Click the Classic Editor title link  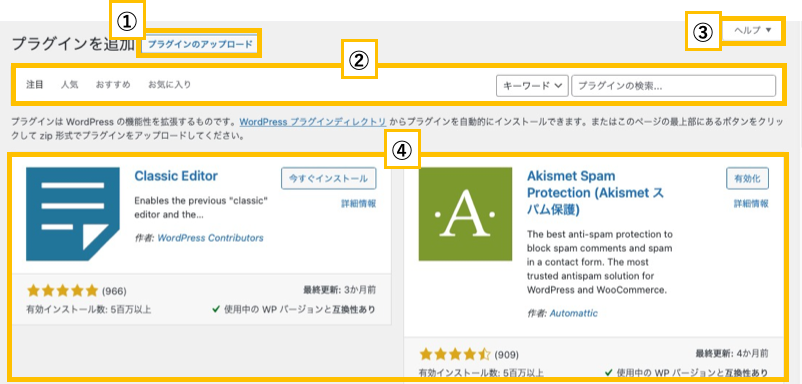pos(176,176)
